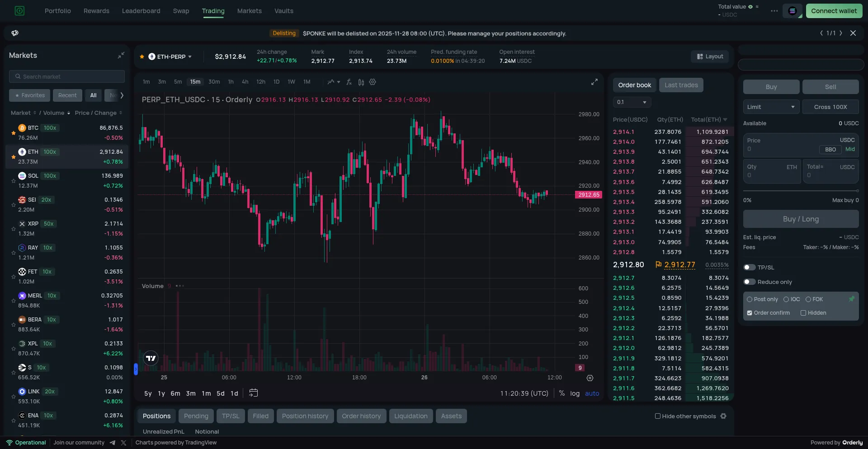Viewport: 868px width, 449px height.
Task: Expand the ETH-PERP symbol selector
Action: (171, 57)
